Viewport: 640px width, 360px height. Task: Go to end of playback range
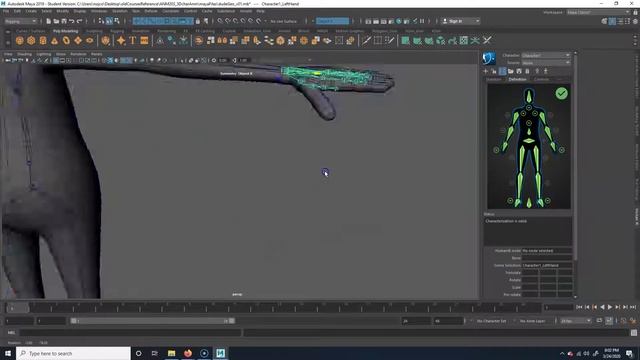(x=633, y=307)
